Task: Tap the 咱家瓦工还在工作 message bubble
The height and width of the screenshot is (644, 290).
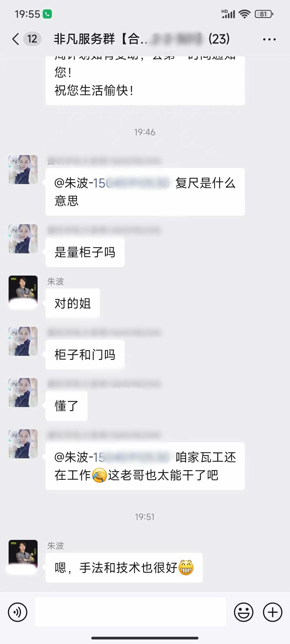Action: point(145,466)
